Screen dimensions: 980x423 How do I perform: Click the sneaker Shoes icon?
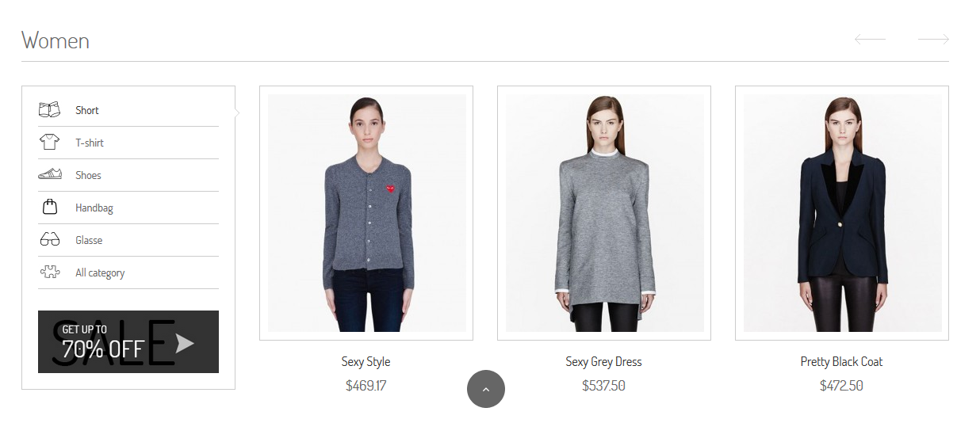click(x=49, y=174)
